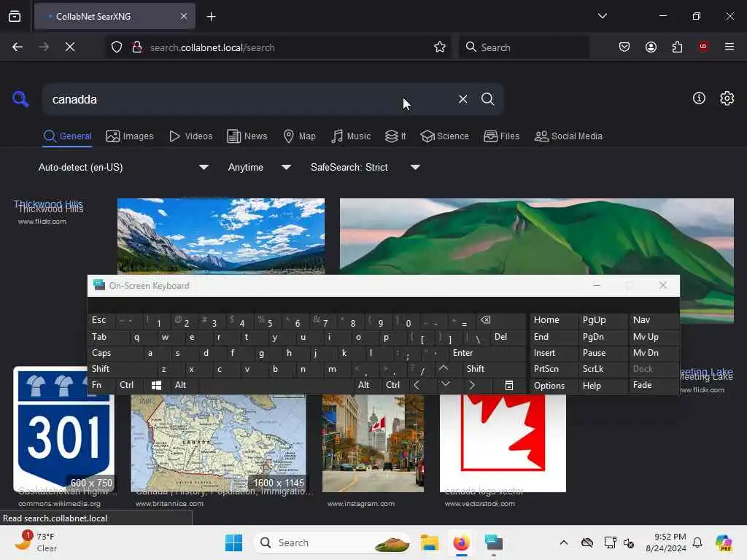Screen dimensions: 747x560
Task: Click Options key on On-Screen Keyboard
Action: coord(553,385)
